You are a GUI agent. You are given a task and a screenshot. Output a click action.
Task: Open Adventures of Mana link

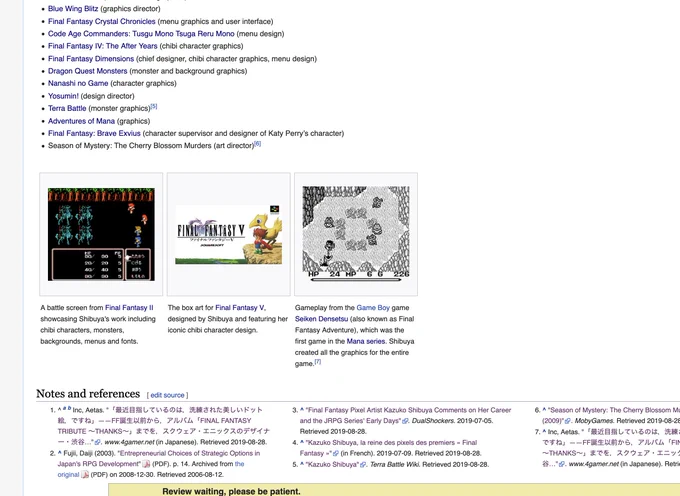click(82, 121)
